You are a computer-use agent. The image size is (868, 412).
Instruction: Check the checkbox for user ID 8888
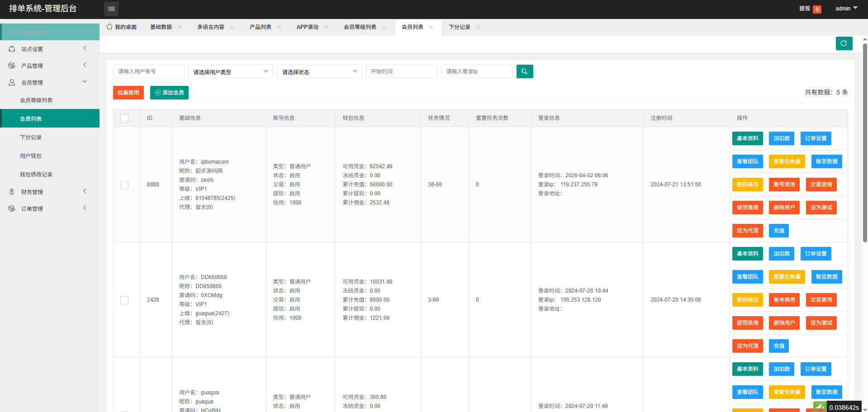pyautogui.click(x=124, y=185)
